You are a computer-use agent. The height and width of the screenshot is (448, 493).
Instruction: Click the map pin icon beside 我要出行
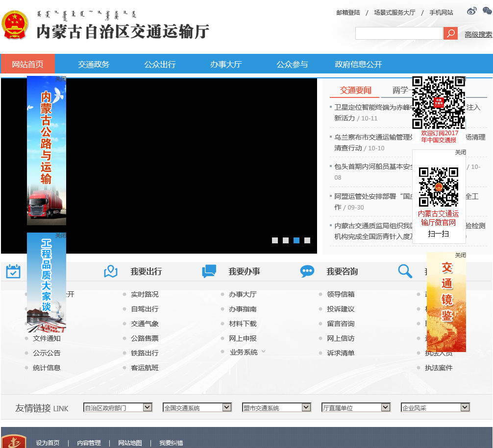111,271
